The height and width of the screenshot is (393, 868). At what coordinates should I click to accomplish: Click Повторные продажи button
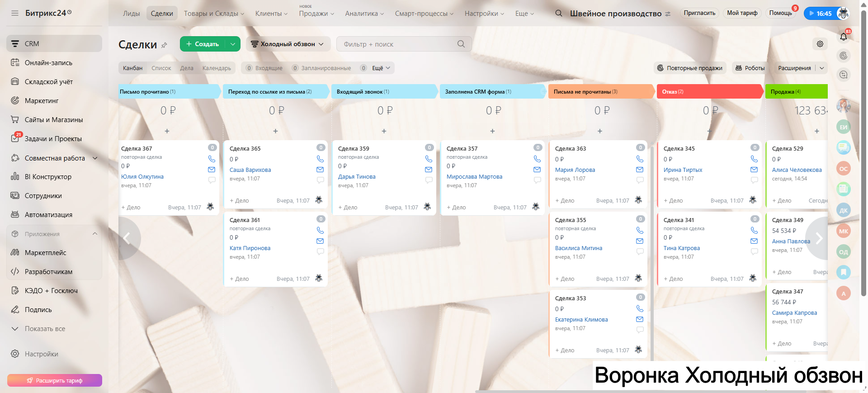[690, 68]
